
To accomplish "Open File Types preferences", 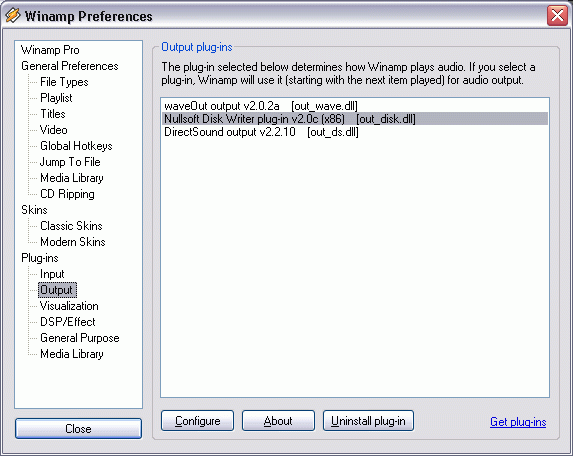I will click(x=64, y=82).
